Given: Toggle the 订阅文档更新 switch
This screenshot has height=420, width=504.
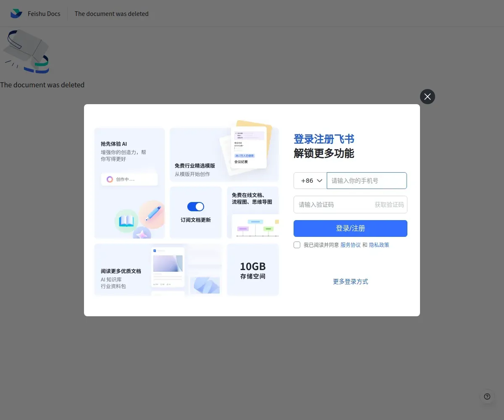Looking at the screenshot, I should pyautogui.click(x=196, y=206).
